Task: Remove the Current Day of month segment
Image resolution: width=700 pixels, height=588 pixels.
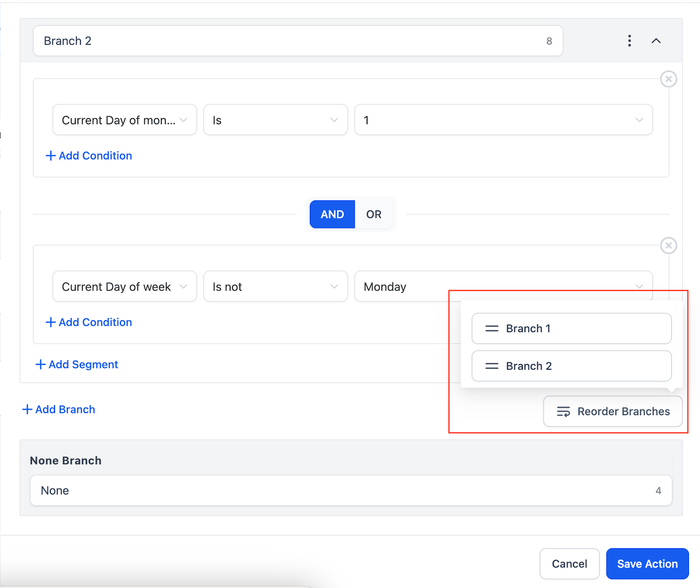Action: [x=668, y=79]
